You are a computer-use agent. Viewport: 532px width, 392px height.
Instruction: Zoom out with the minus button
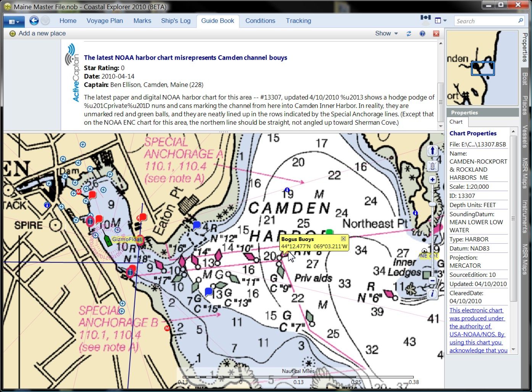tap(432, 281)
